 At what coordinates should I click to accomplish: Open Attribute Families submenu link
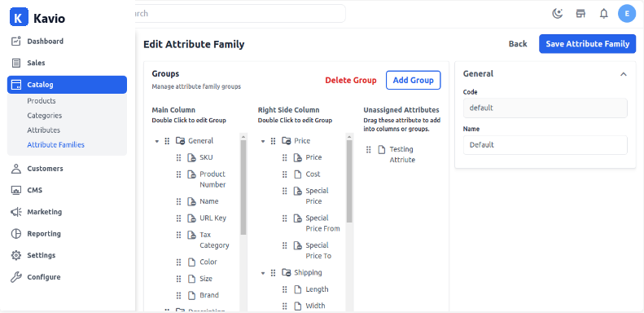click(x=56, y=145)
